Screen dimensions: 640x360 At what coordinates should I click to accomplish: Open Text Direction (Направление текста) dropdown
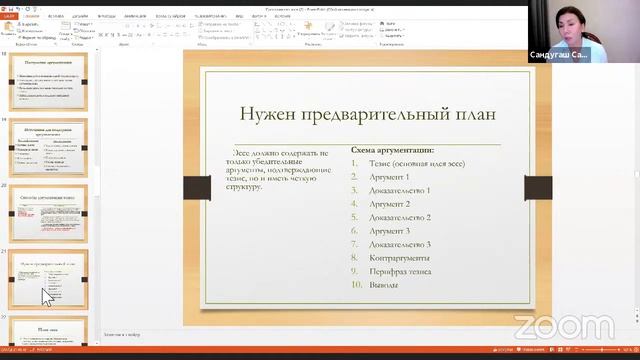tap(220, 24)
